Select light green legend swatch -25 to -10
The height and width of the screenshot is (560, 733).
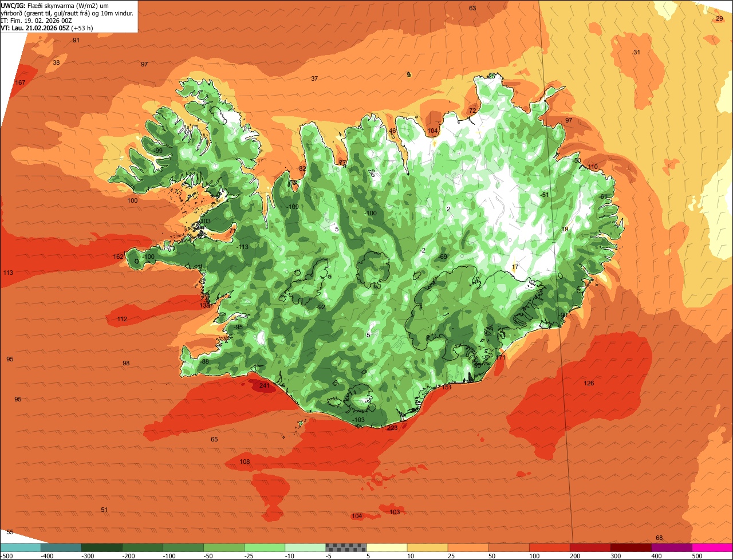(x=265, y=547)
